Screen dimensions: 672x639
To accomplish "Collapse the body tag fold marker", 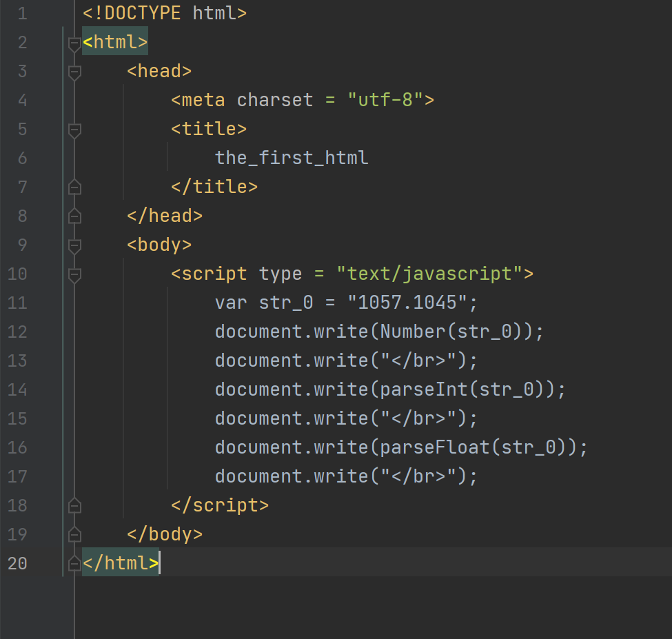I will (x=74, y=245).
